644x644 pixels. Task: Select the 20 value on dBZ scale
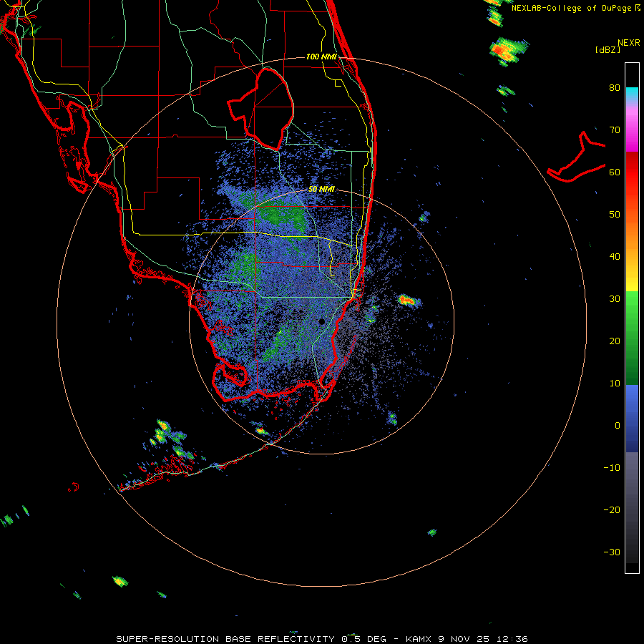[615, 341]
